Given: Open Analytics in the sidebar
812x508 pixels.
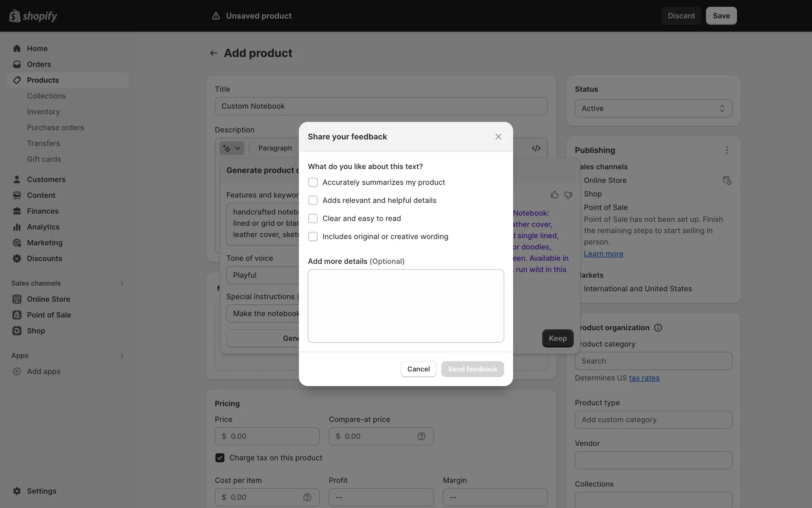Looking at the screenshot, I should point(43,227).
